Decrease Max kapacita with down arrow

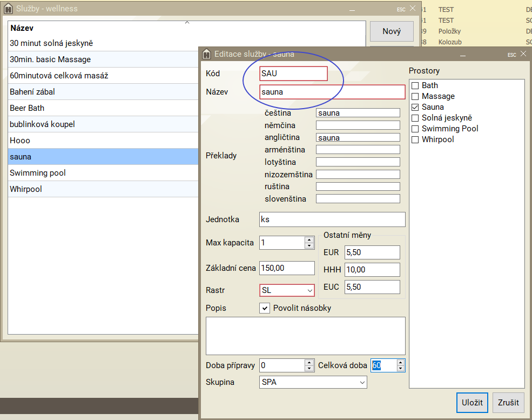pos(309,246)
